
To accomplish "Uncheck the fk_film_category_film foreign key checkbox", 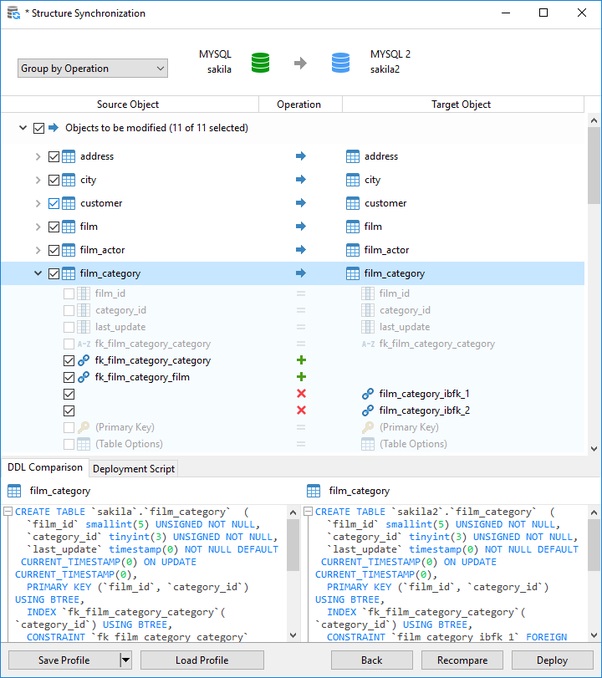I will point(69,377).
